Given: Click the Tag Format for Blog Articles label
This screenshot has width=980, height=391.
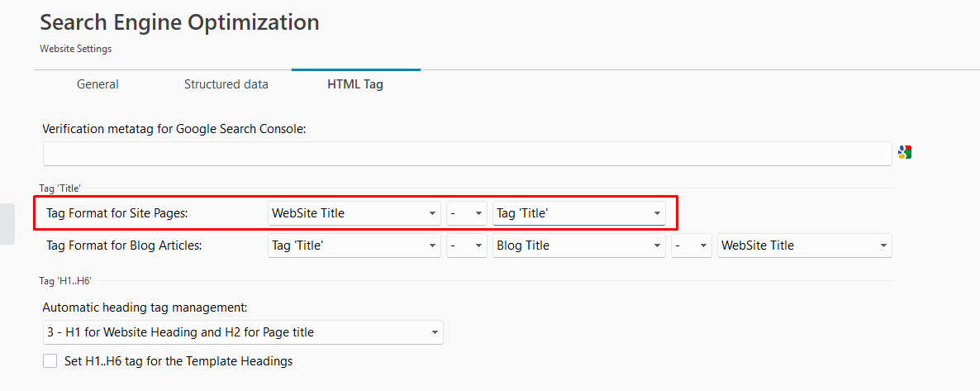Looking at the screenshot, I should pos(124,246).
